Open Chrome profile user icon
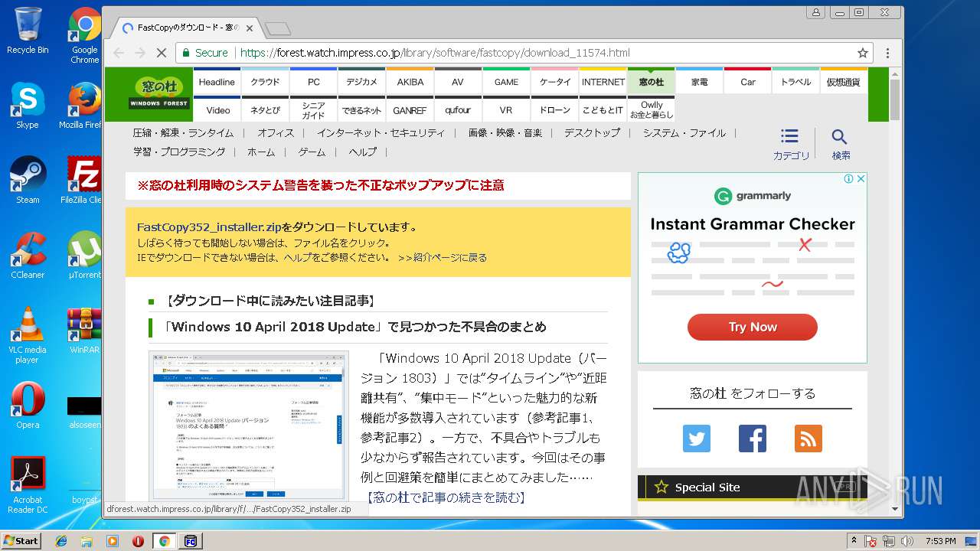This screenshot has height=551, width=980. [816, 12]
